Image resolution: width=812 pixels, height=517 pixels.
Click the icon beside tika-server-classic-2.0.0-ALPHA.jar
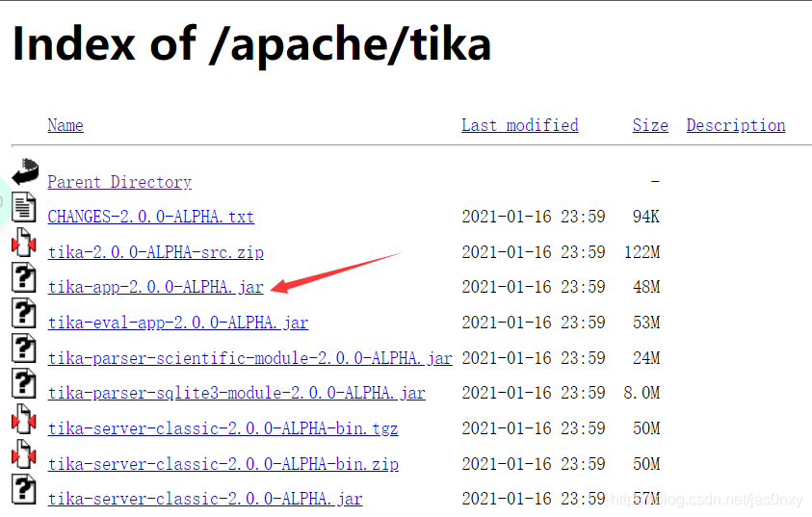pos(24,490)
